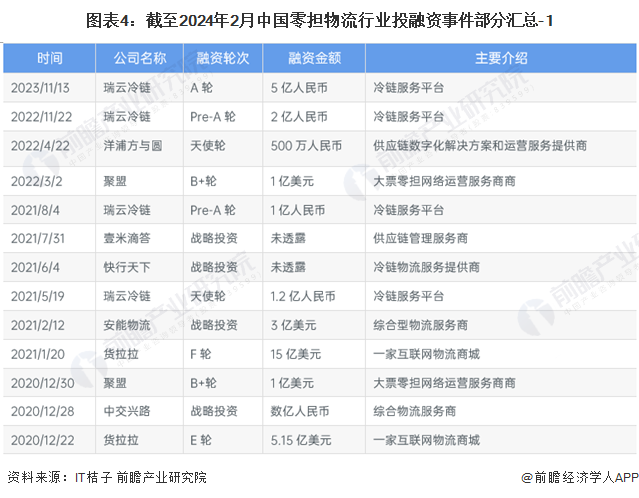Click the amount 15 亿美元
639x498 pixels.
(x=296, y=354)
